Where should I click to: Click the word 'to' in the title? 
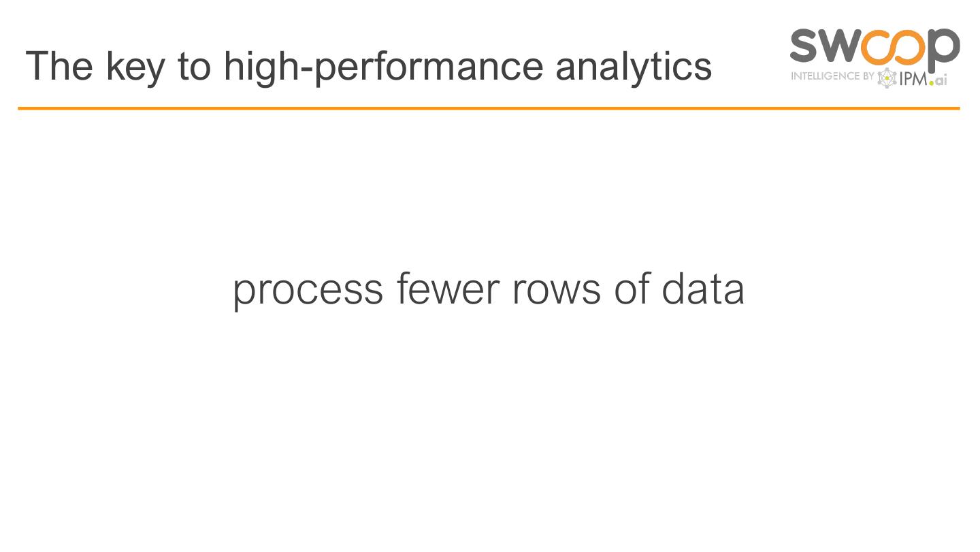click(x=193, y=66)
